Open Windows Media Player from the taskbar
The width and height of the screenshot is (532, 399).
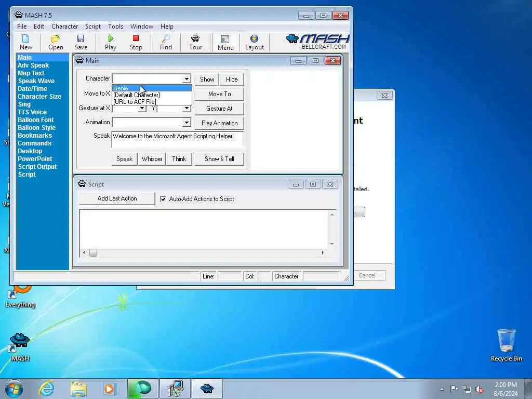point(110,389)
